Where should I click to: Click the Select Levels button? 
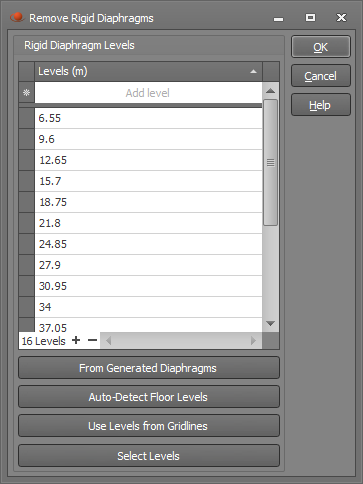coord(149,456)
